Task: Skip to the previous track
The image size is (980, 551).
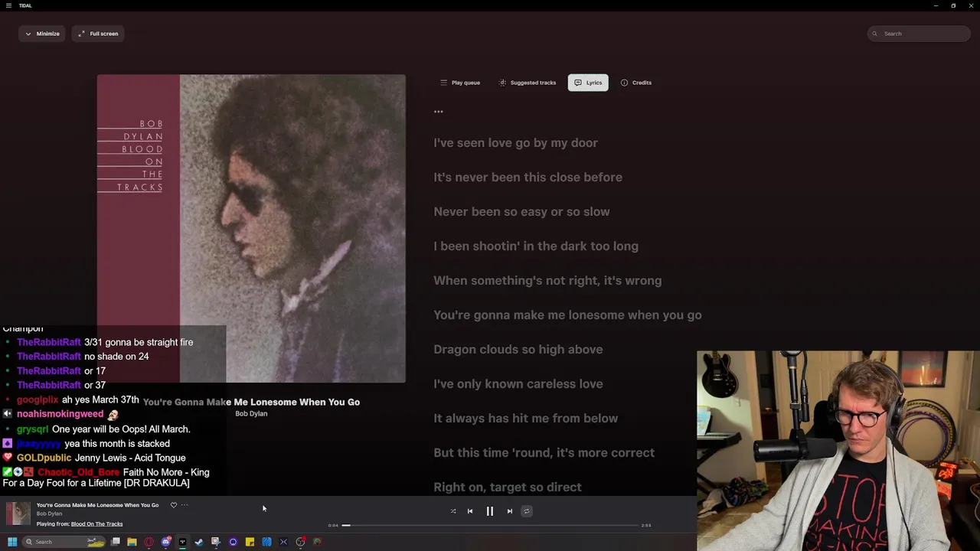Action: [470, 511]
